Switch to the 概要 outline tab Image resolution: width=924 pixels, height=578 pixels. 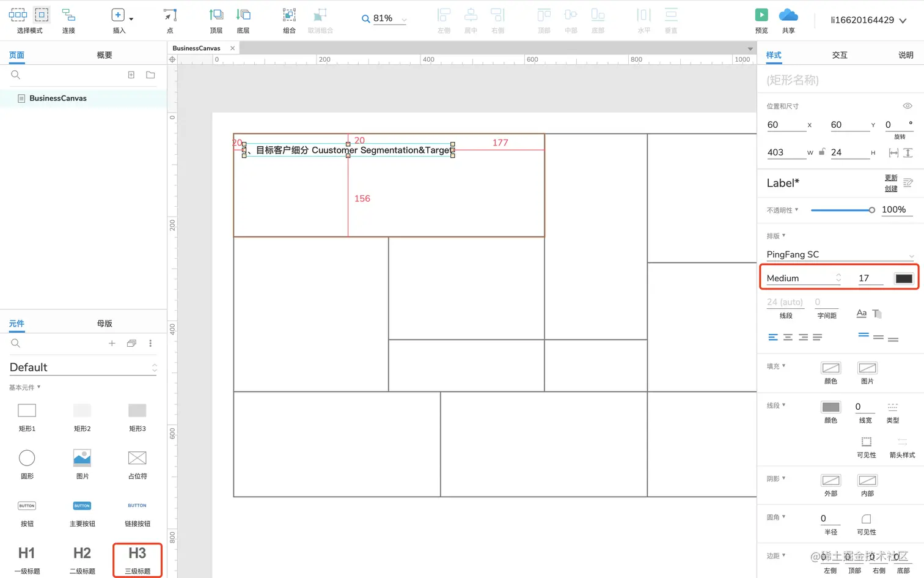click(x=105, y=55)
